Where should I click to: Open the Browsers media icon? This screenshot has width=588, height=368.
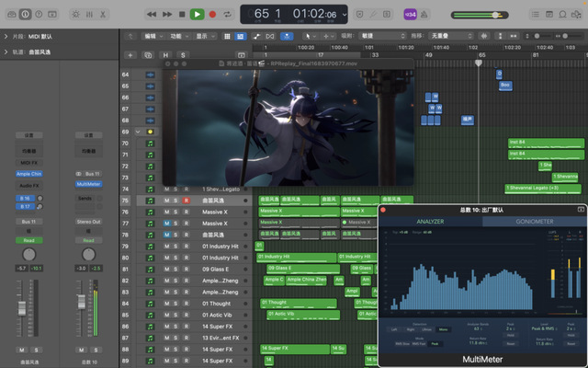coord(576,15)
